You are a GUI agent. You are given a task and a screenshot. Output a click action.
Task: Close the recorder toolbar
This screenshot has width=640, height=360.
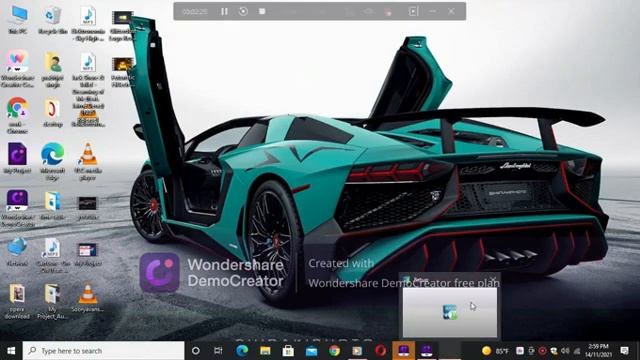coord(451,11)
